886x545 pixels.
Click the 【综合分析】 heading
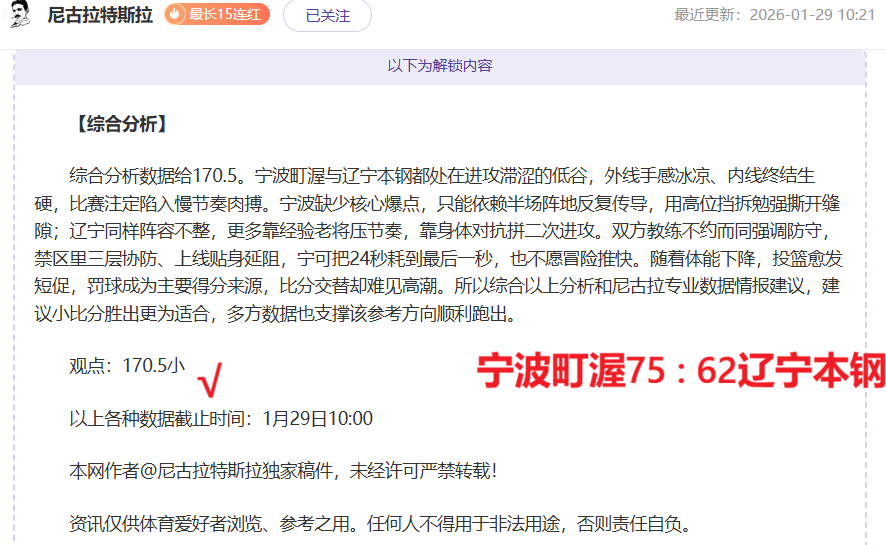coord(119,125)
